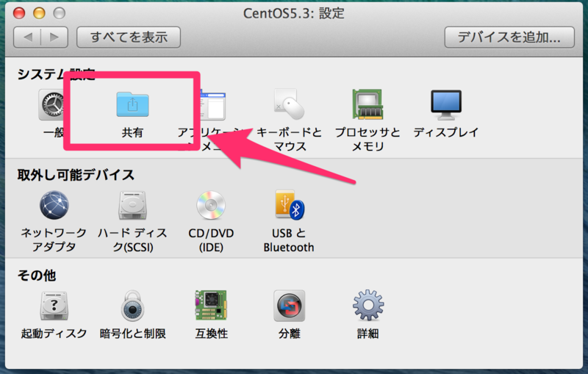
Task: Open 互換性 compatibility settings
Action: [x=211, y=305]
